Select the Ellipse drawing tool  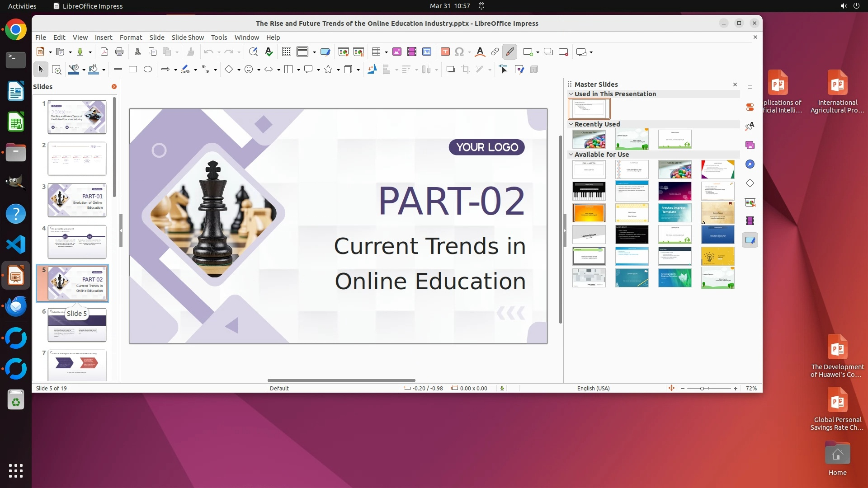[148, 69]
